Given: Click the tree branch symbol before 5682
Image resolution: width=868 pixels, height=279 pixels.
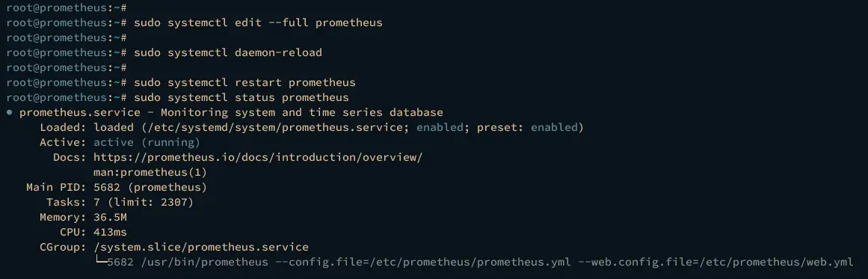Looking at the screenshot, I should point(100,261).
